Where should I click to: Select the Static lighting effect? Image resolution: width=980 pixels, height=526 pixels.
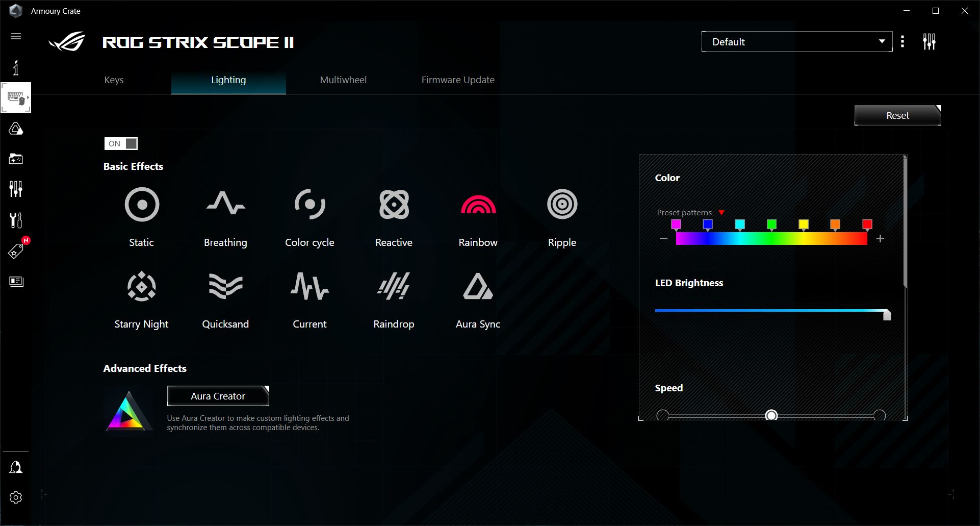point(142,205)
